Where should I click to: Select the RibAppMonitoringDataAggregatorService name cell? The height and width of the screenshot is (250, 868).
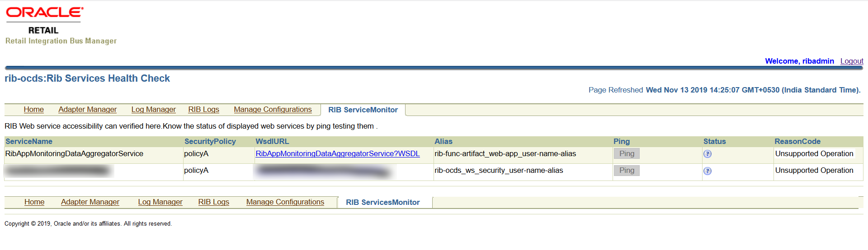[74, 154]
